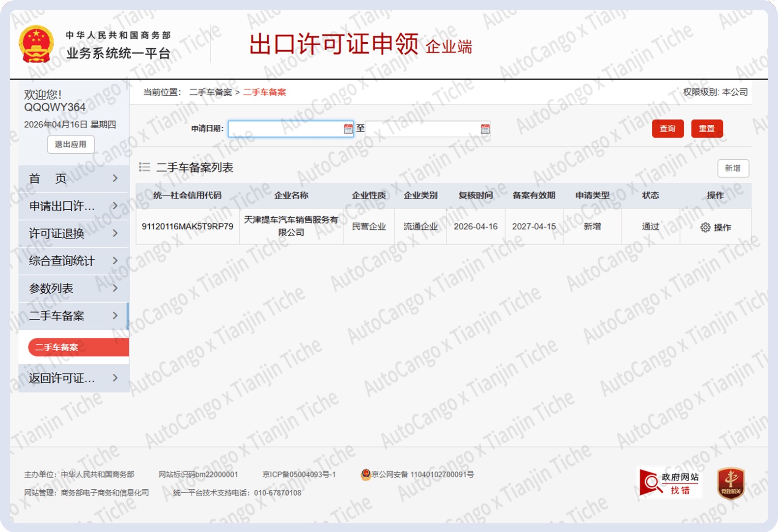This screenshot has height=532, width=778.
Task: Click the 企业类别 column header
Action: [x=420, y=196]
